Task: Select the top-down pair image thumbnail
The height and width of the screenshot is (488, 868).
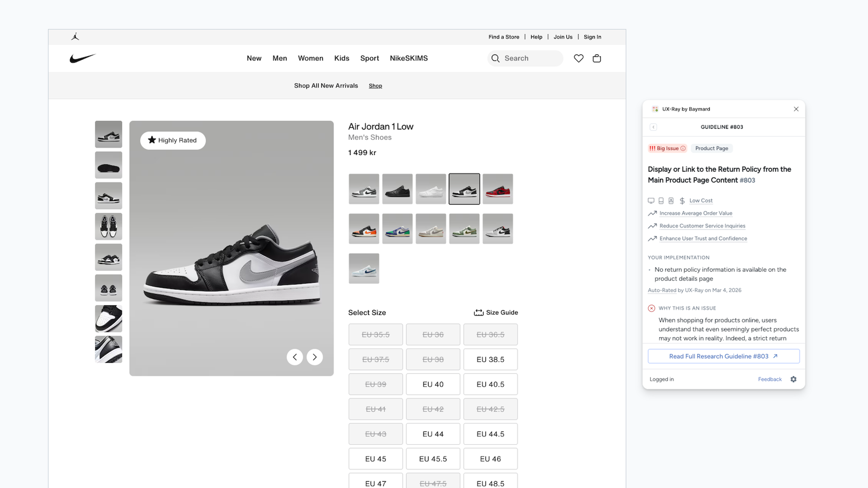Action: click(x=108, y=226)
